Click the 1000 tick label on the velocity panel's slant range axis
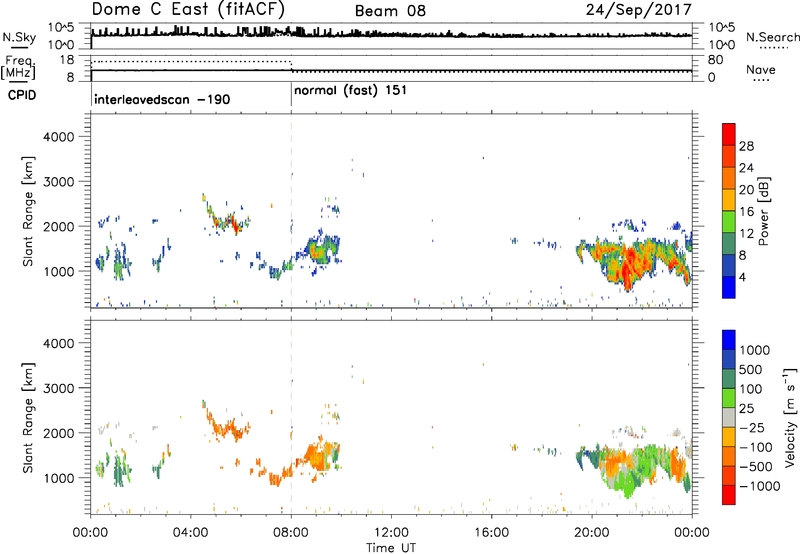 coord(58,478)
